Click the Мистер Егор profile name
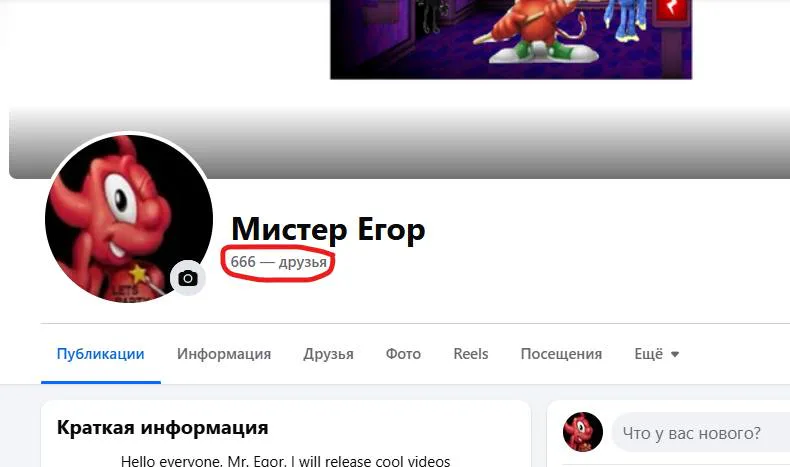 (328, 229)
